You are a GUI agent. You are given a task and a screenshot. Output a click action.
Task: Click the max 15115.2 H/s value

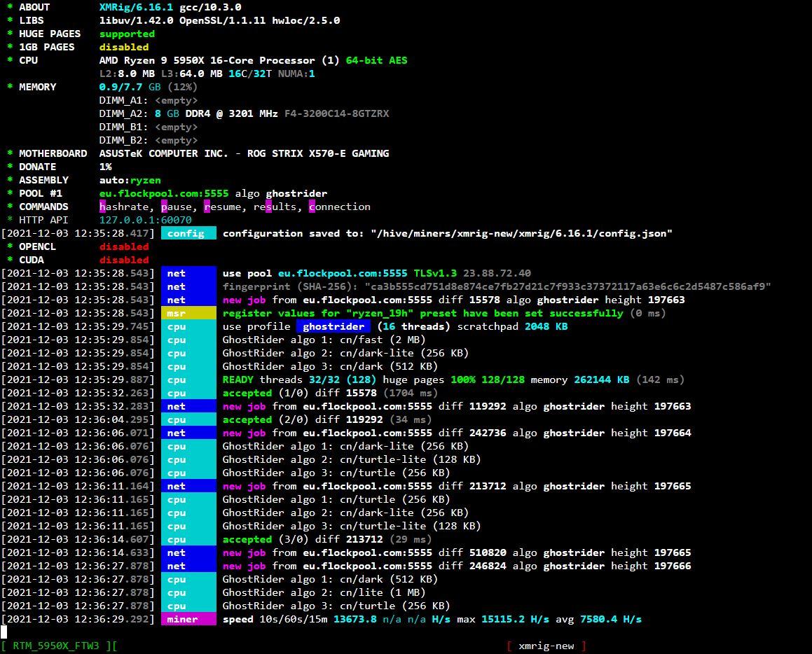pos(503,620)
